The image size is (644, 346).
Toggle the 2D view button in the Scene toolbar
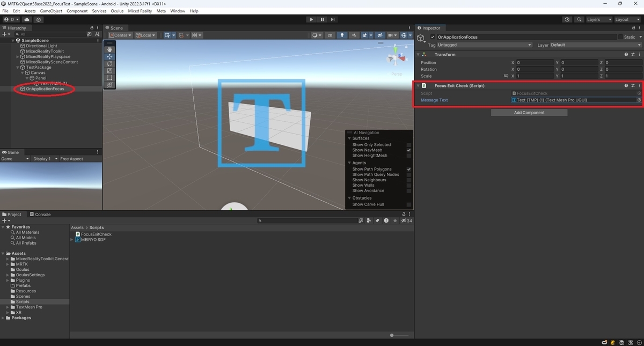tap(330, 35)
